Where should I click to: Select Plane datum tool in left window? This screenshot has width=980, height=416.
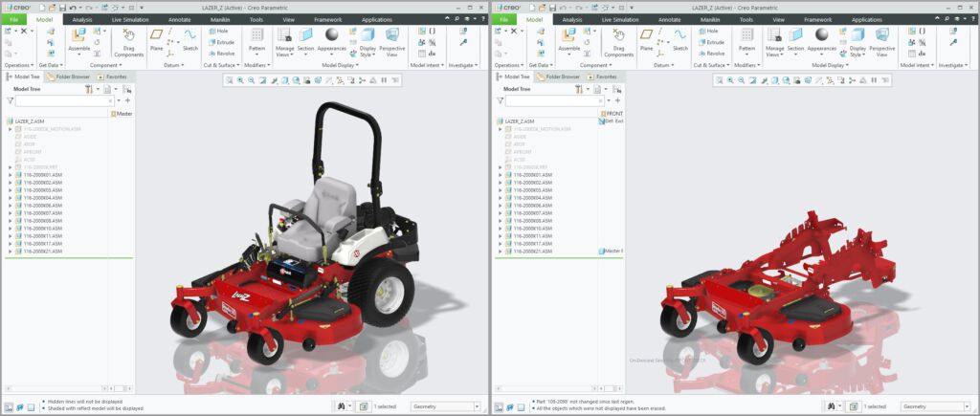156,39
